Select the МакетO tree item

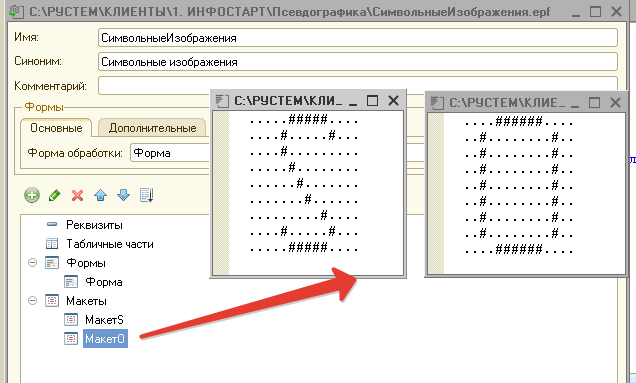coord(105,338)
